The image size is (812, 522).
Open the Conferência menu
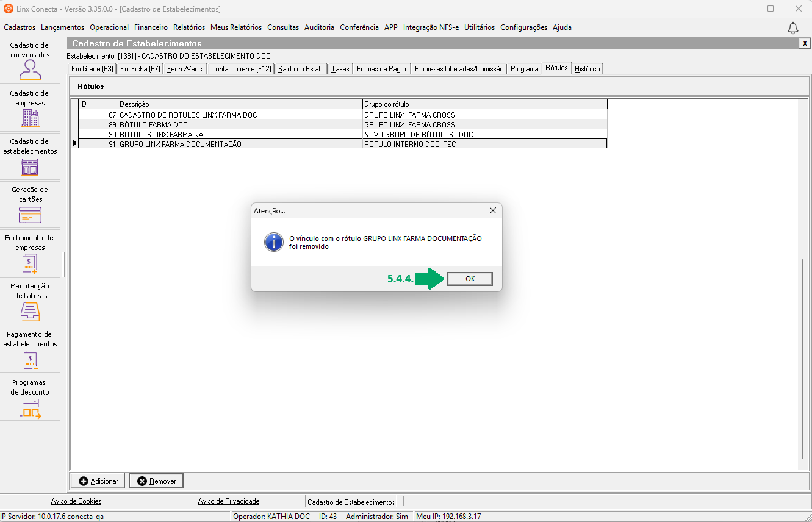point(359,27)
